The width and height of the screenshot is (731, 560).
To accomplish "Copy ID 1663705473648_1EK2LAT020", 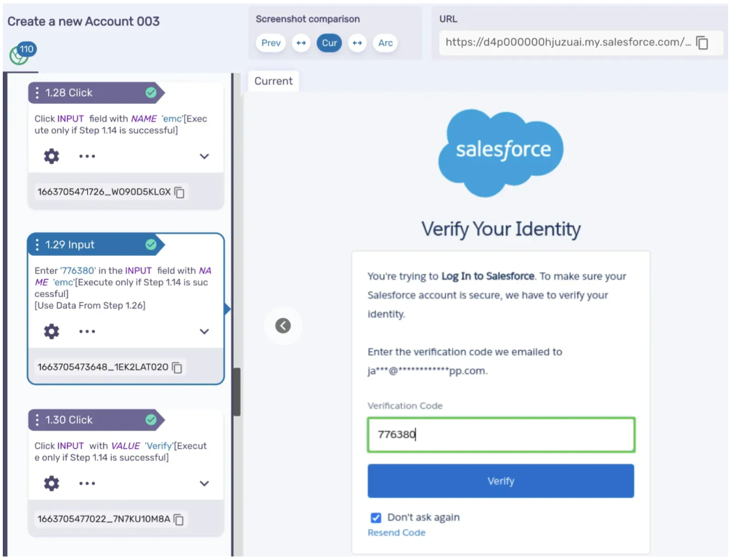I will 177,368.
